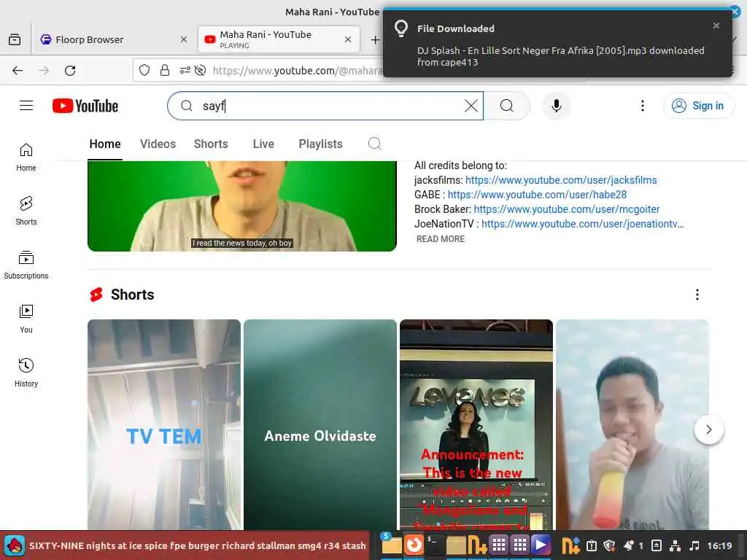Click the Angry Birds taskbar launcher icon
This screenshot has width=747, height=560.
(15, 545)
